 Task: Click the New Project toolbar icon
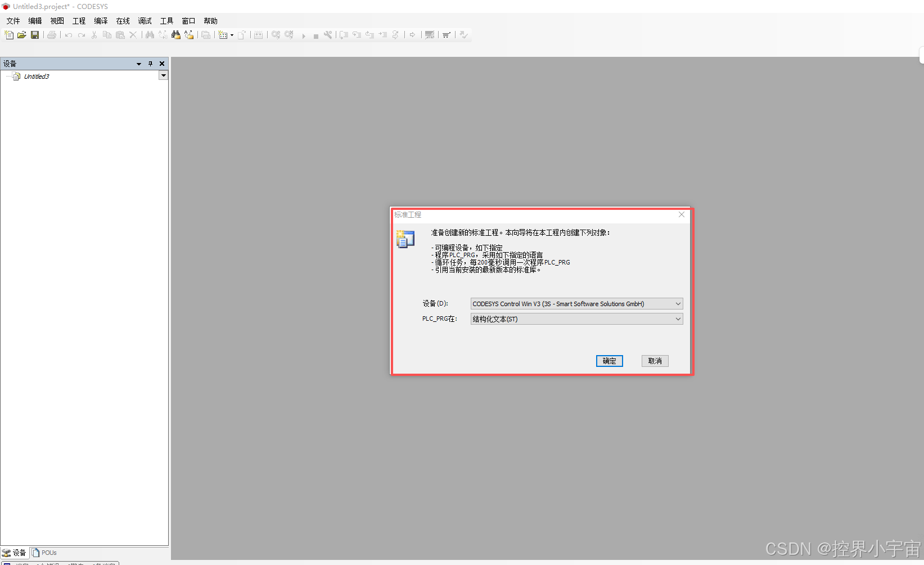tap(9, 35)
